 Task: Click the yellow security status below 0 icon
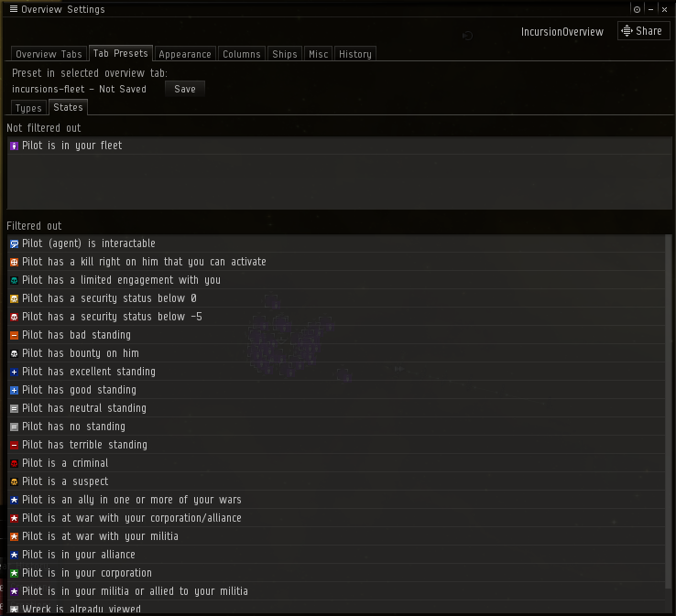coord(15,299)
